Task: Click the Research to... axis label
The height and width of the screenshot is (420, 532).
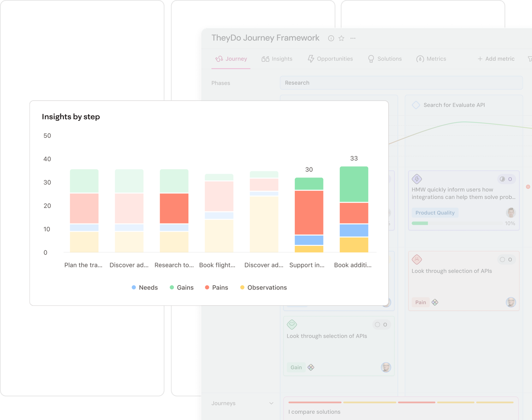Action: pos(174,265)
